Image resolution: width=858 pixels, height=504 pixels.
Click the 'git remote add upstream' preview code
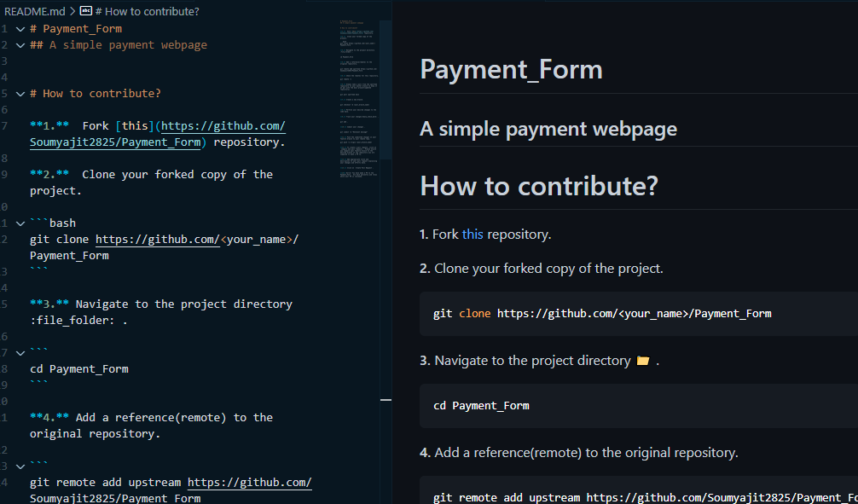tap(646, 497)
